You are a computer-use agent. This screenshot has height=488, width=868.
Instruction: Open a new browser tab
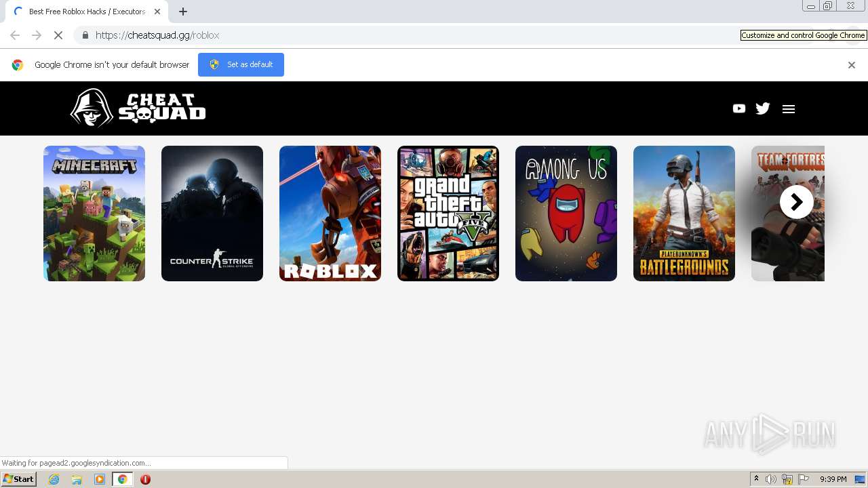coord(183,12)
